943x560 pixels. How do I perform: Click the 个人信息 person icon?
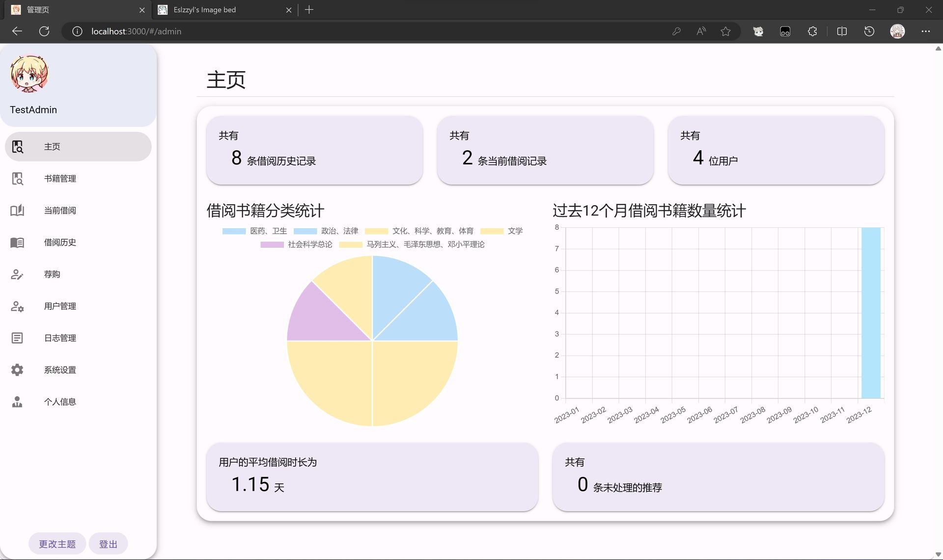pyautogui.click(x=17, y=402)
